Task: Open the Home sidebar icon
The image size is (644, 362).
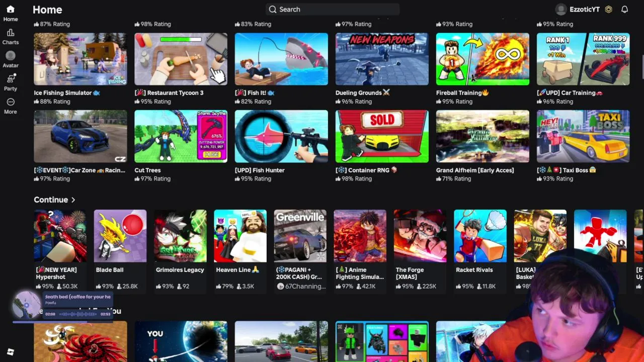Action: point(11,10)
